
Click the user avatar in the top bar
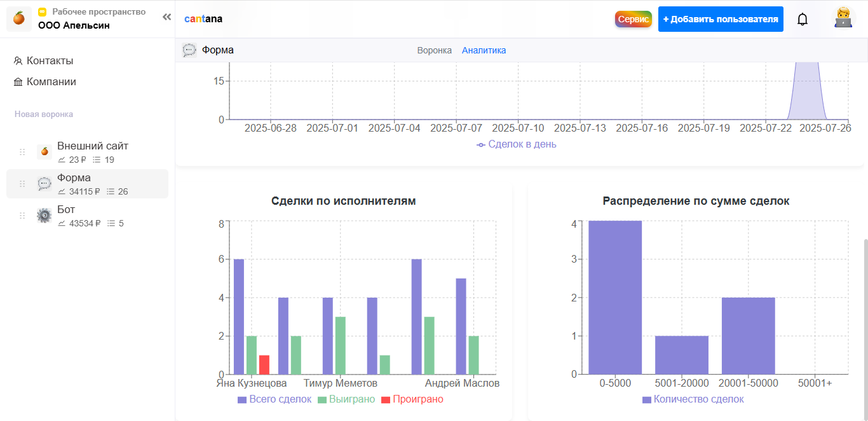843,18
